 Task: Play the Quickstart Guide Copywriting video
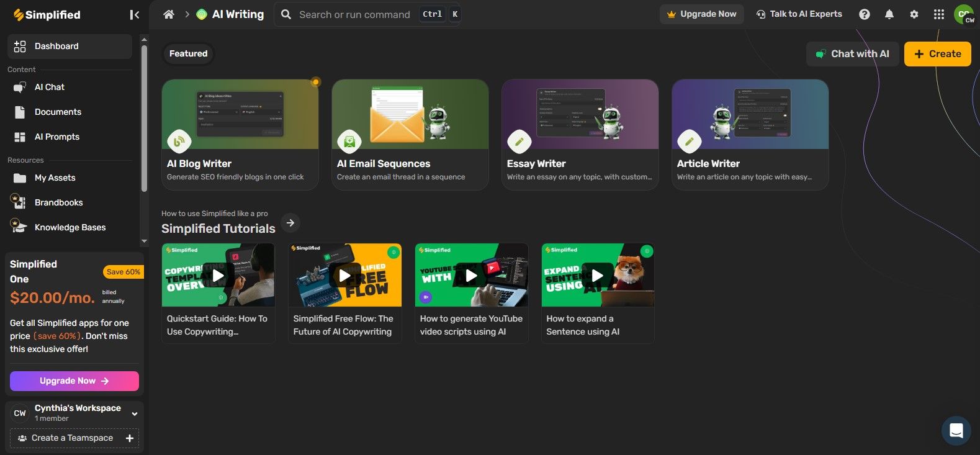(218, 275)
